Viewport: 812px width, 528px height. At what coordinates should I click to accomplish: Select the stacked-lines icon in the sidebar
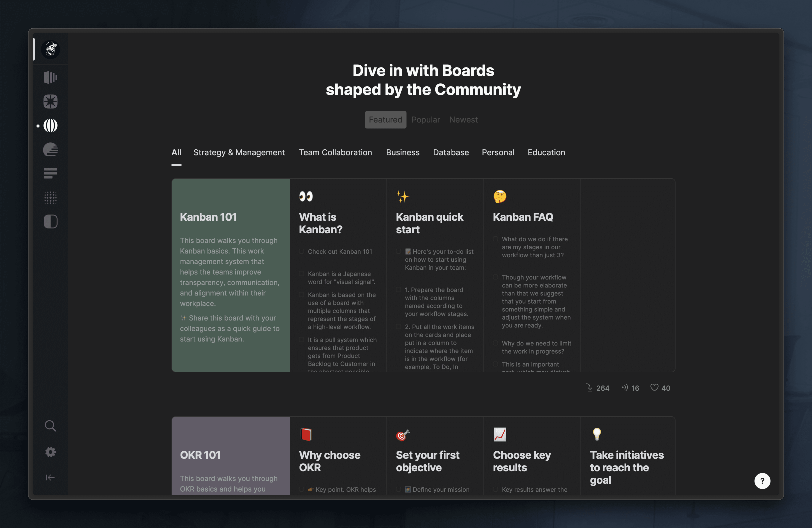(x=50, y=173)
